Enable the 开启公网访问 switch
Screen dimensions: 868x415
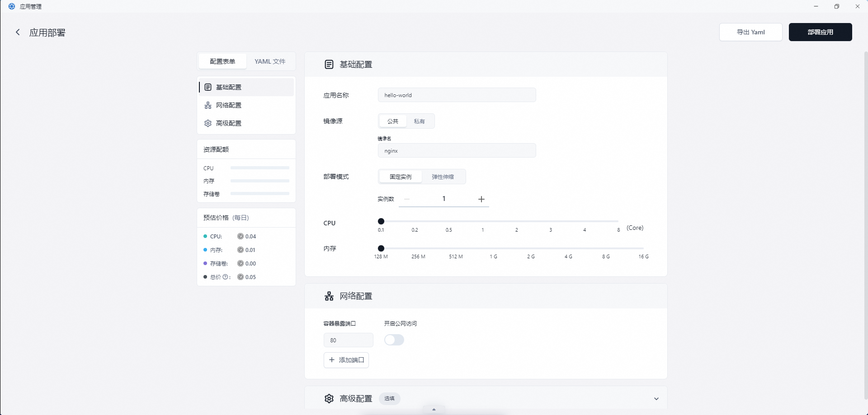394,340
